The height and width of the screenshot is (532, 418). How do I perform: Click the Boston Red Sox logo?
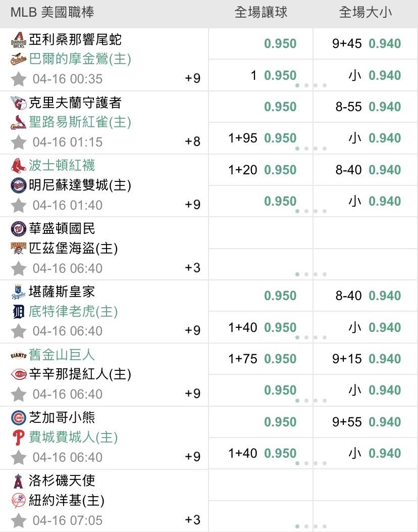pyautogui.click(x=18, y=166)
